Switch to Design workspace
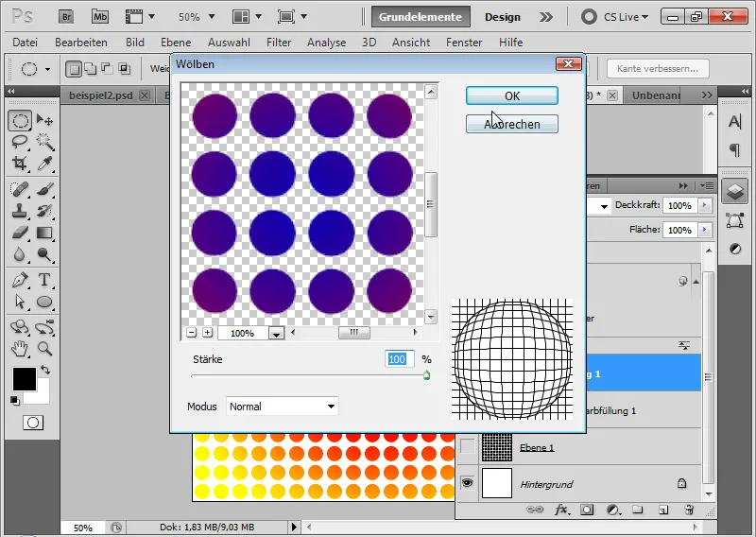Screen dimensions: 756x537 click(503, 17)
